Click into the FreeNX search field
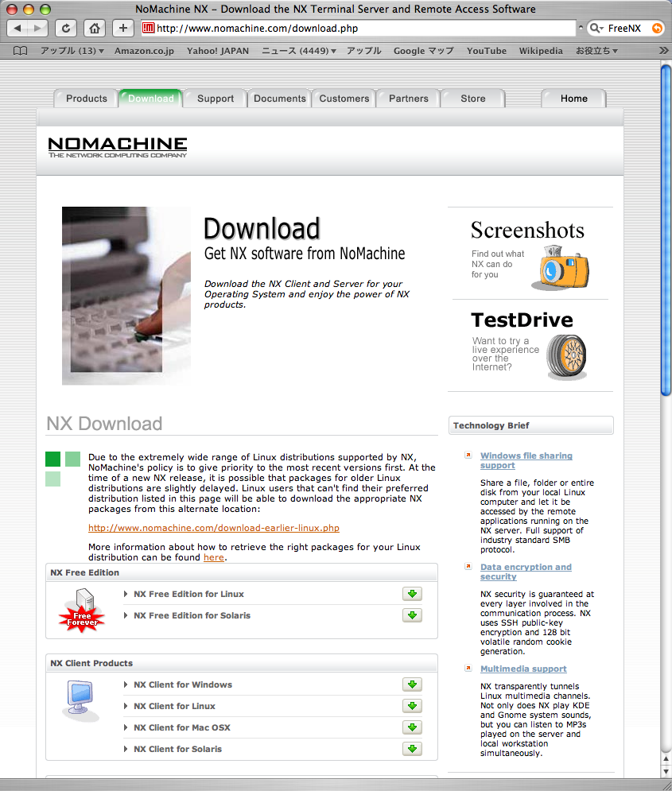Screen dimensions: 672x791 [x=627, y=29]
